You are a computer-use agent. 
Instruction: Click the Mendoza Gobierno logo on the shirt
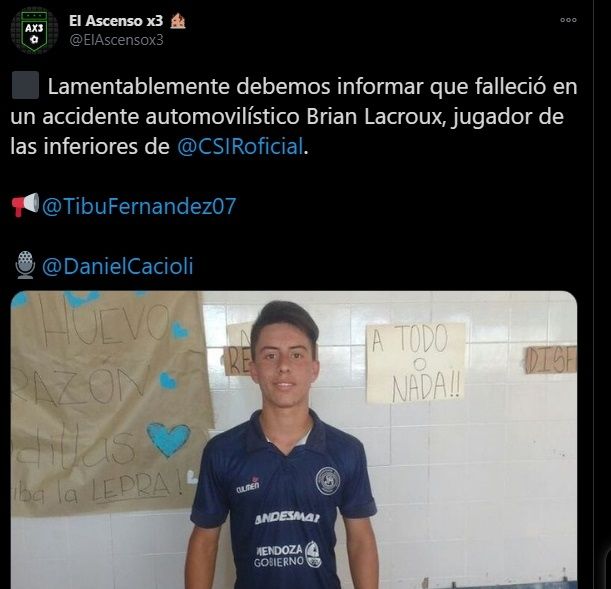288,555
